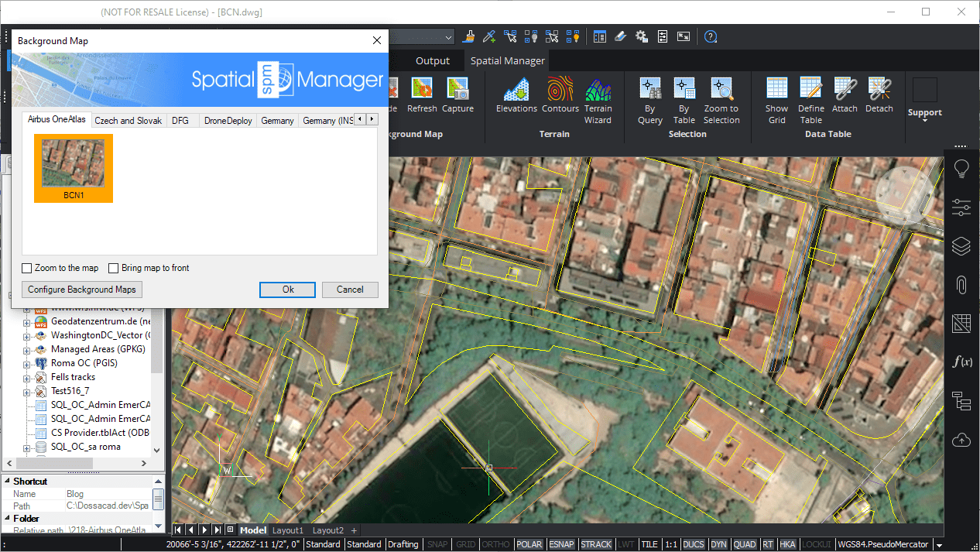The width and height of the screenshot is (980, 552).
Task: Toggle ORTHO mode in status bar
Action: (x=496, y=544)
